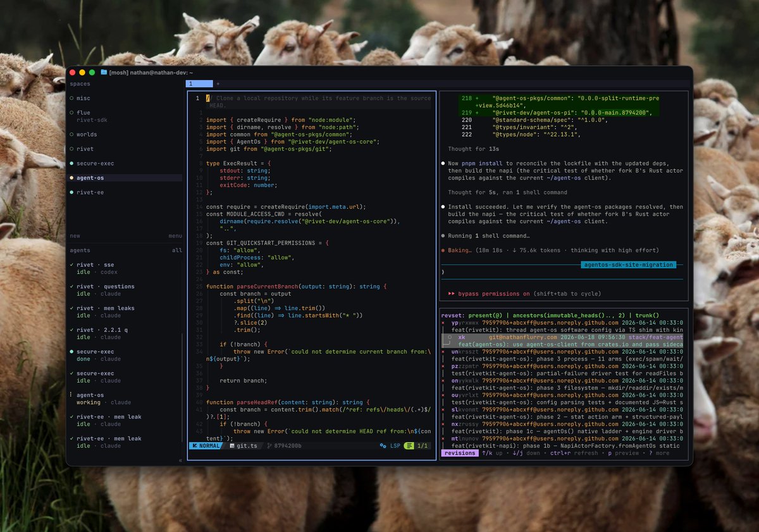The image size is (759, 532).
Task: Click 'git.ts' filename in status line
Action: click(x=247, y=446)
